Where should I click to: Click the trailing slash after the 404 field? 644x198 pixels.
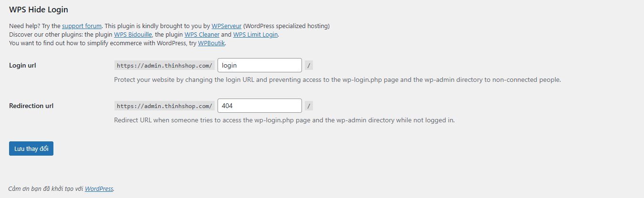[x=309, y=106]
